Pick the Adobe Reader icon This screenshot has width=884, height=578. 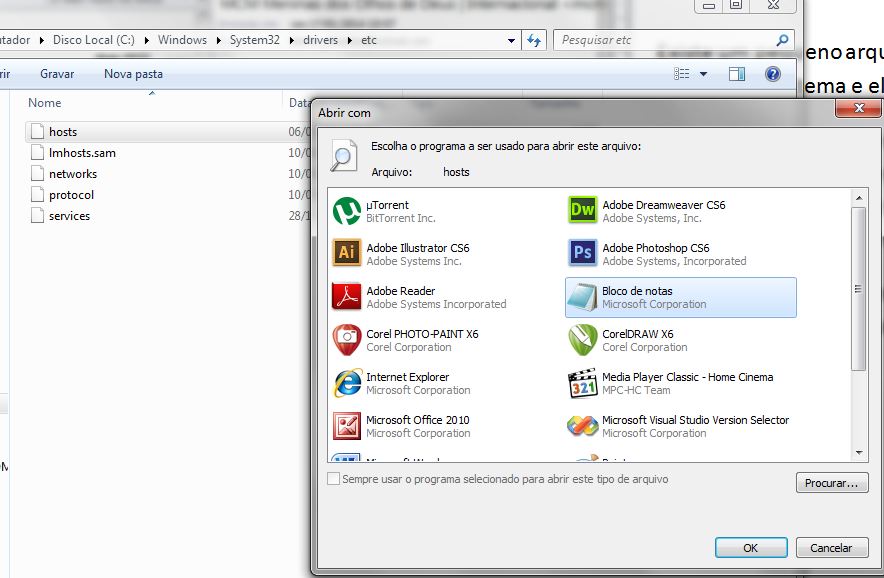pyautogui.click(x=347, y=297)
